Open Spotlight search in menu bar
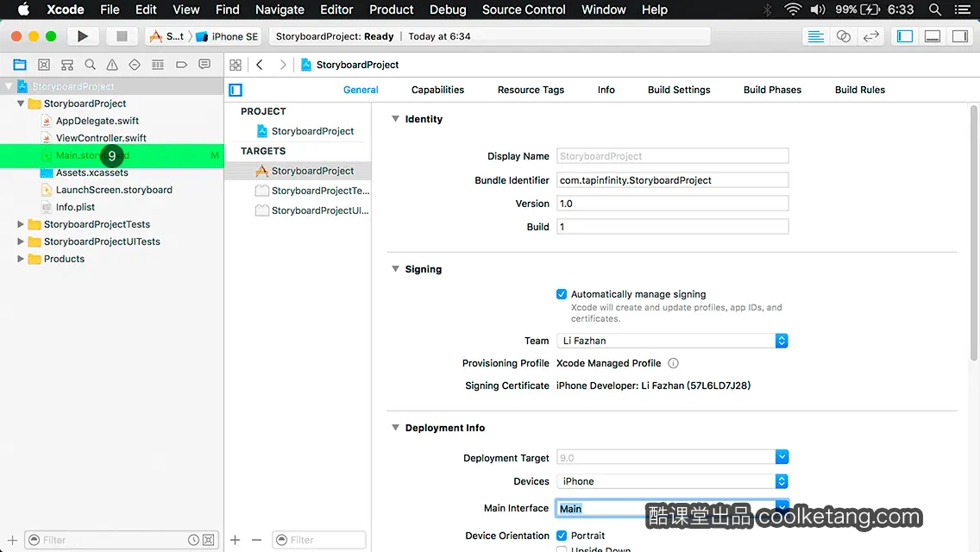 (x=935, y=9)
